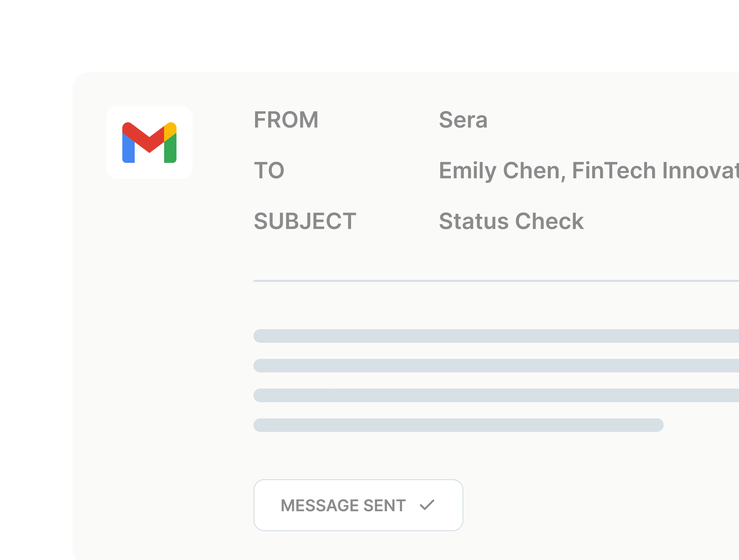Select the FROM field label
Viewport: 739px width, 560px height.
click(x=286, y=120)
